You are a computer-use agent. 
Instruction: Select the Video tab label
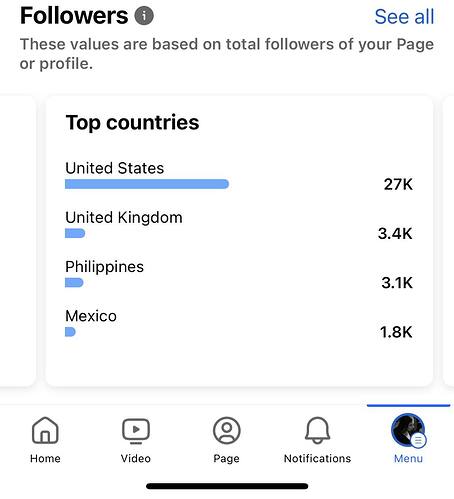[x=136, y=459]
